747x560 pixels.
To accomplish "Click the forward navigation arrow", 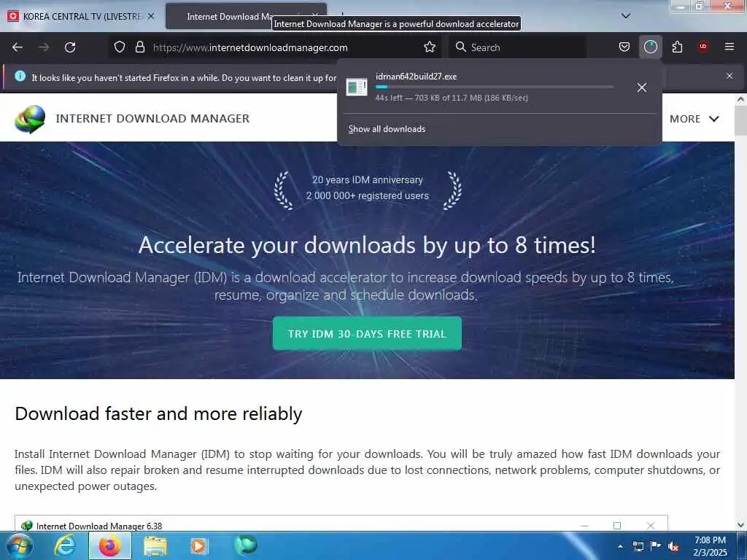I will (44, 47).
